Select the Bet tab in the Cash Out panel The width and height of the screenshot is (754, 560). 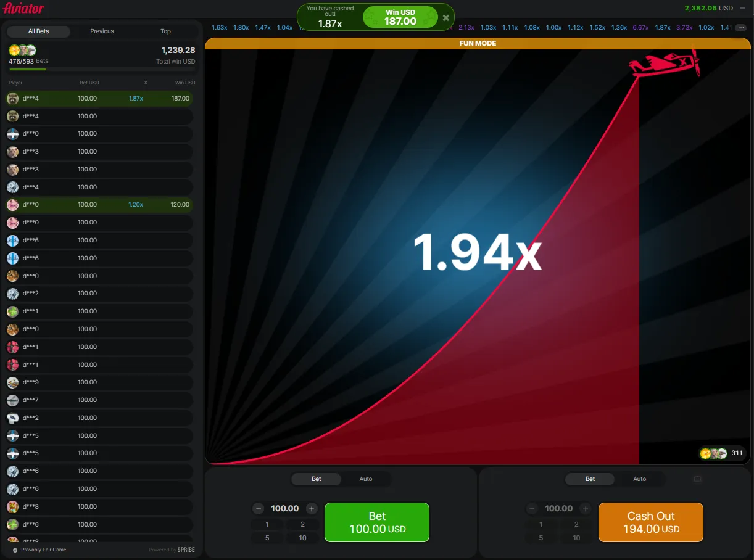[590, 479]
